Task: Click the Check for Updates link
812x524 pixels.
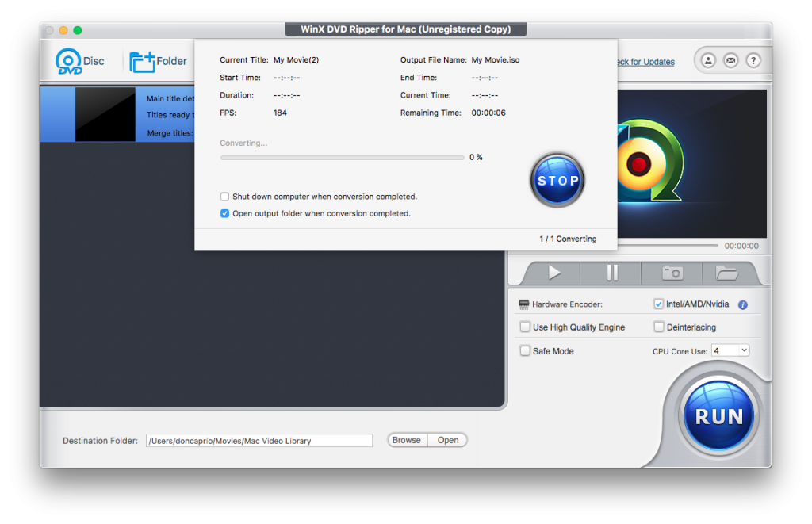Action: tap(645, 62)
